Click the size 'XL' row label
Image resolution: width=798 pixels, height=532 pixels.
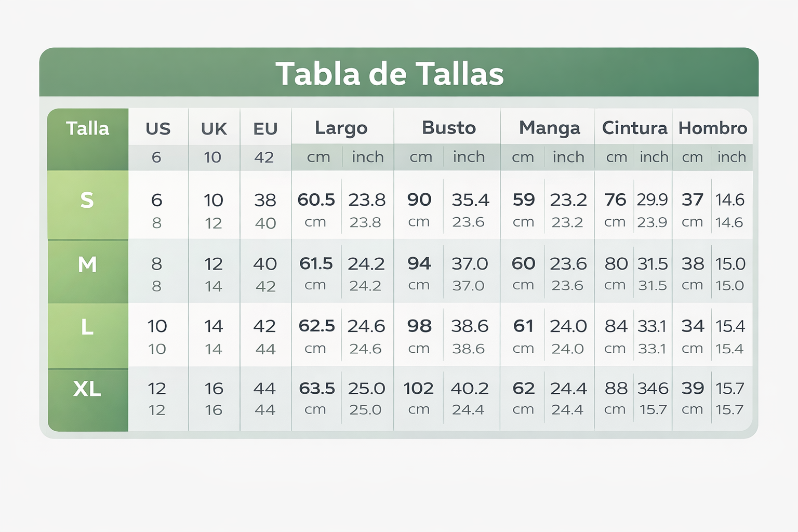(x=87, y=389)
